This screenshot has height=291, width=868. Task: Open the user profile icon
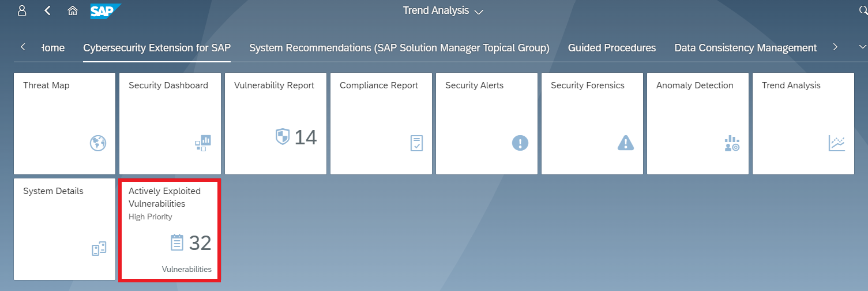[x=22, y=10]
